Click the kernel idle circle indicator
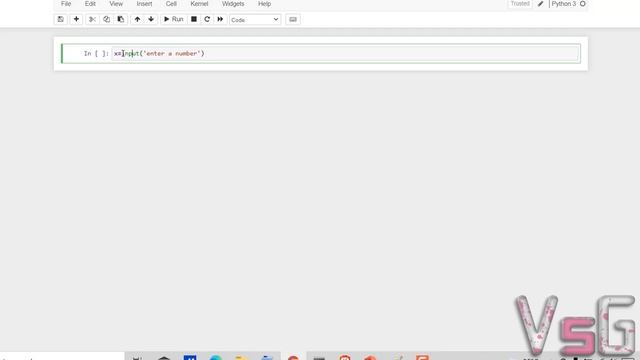 (x=582, y=4)
